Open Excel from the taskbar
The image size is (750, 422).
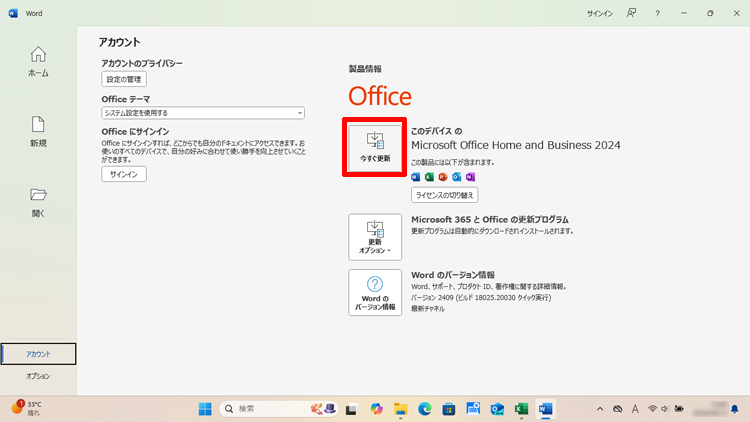tap(521, 409)
